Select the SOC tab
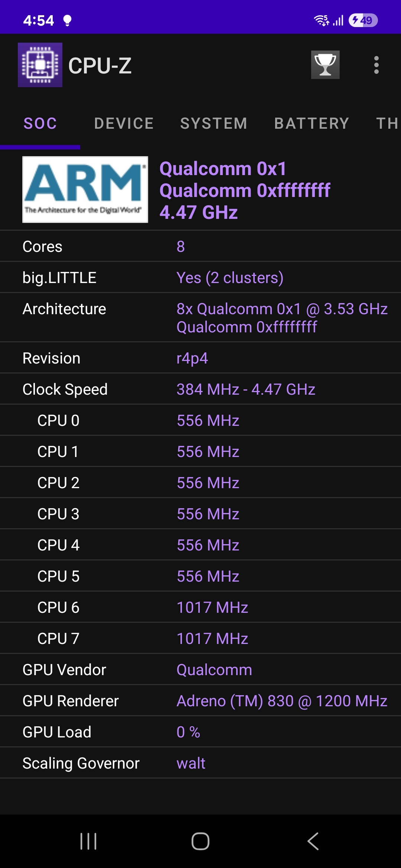The image size is (401, 868). click(x=40, y=124)
